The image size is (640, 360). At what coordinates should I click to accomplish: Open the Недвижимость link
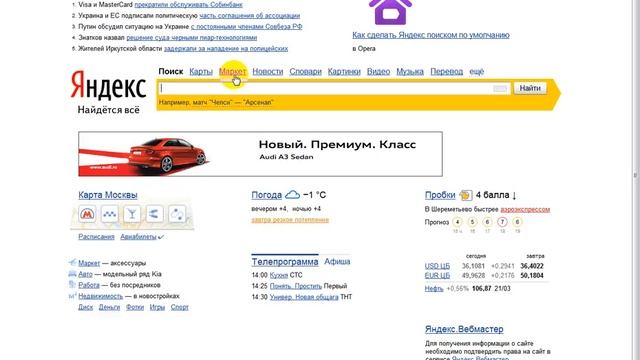pyautogui.click(x=100, y=296)
